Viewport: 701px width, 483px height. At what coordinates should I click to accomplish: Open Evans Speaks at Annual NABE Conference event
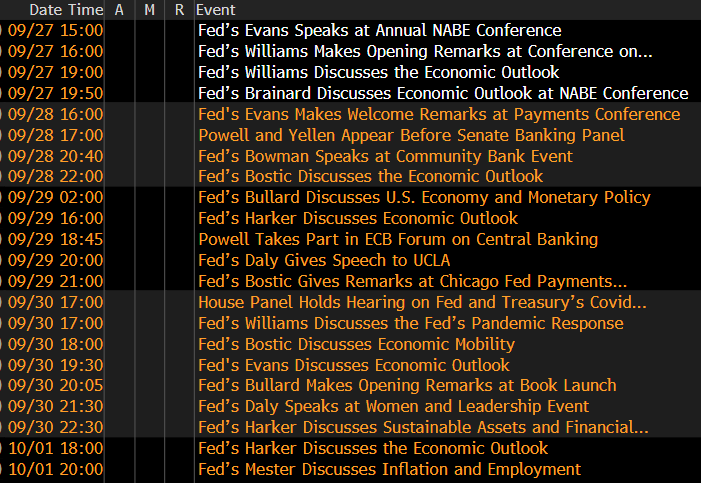coord(379,31)
